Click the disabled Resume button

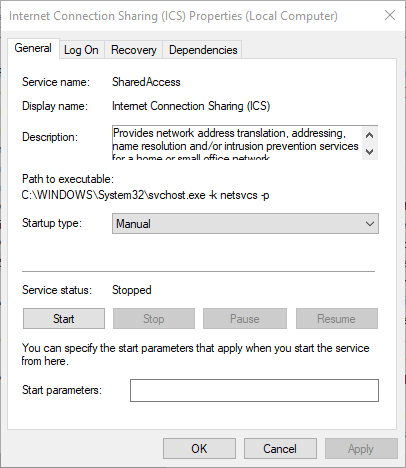pos(337,319)
